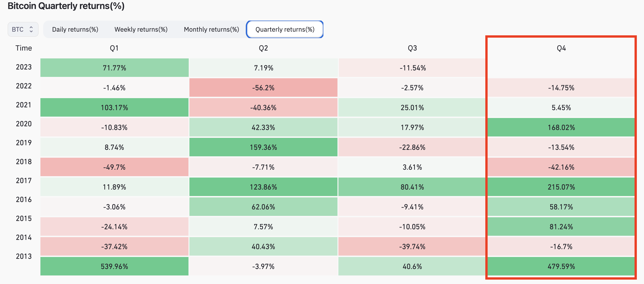
Task: Switch to the Daily returns(%) tab
Action: (x=75, y=29)
